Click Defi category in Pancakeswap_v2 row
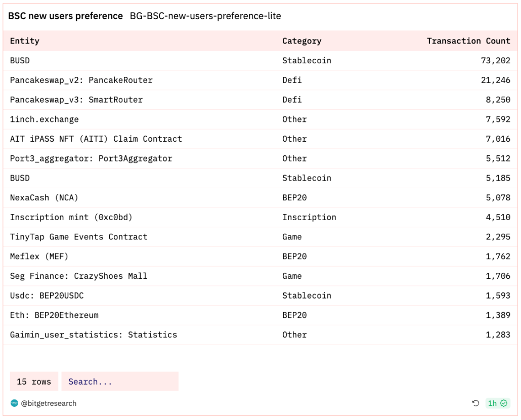The height and width of the screenshot is (420, 521). tap(292, 80)
